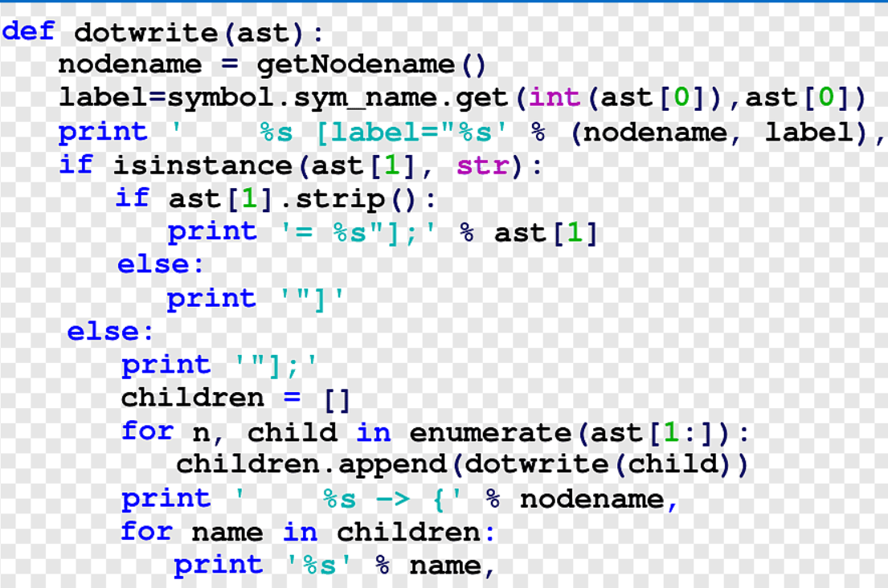This screenshot has height=588, width=888.
Task: Click the 'if isinstance(ast[1], str):' line
Action: (301, 166)
